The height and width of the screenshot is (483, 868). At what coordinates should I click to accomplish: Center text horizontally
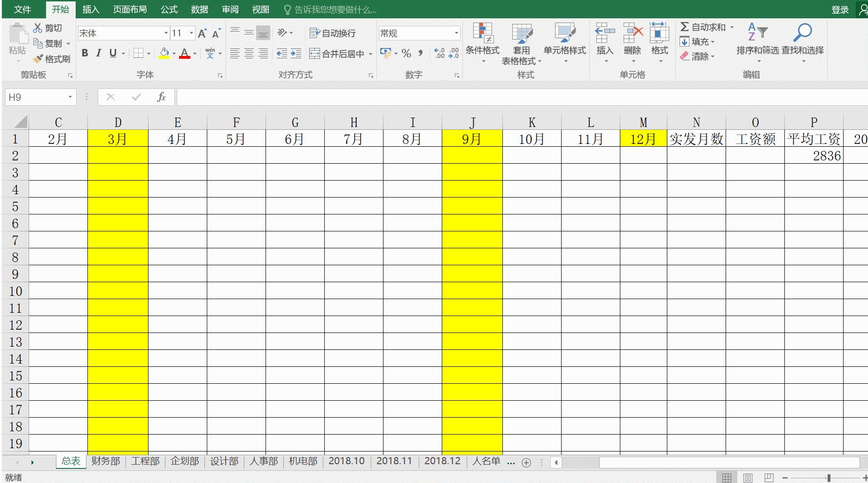click(x=249, y=54)
